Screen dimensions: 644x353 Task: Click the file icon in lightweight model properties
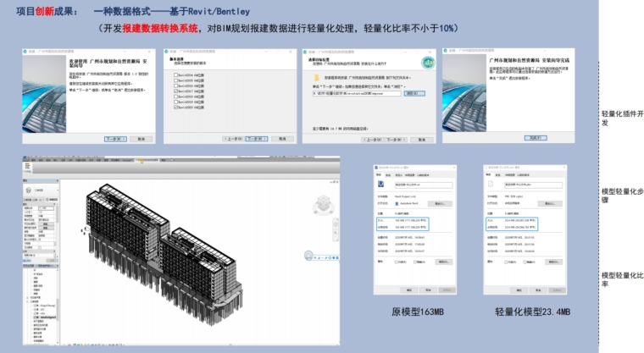[489, 185]
